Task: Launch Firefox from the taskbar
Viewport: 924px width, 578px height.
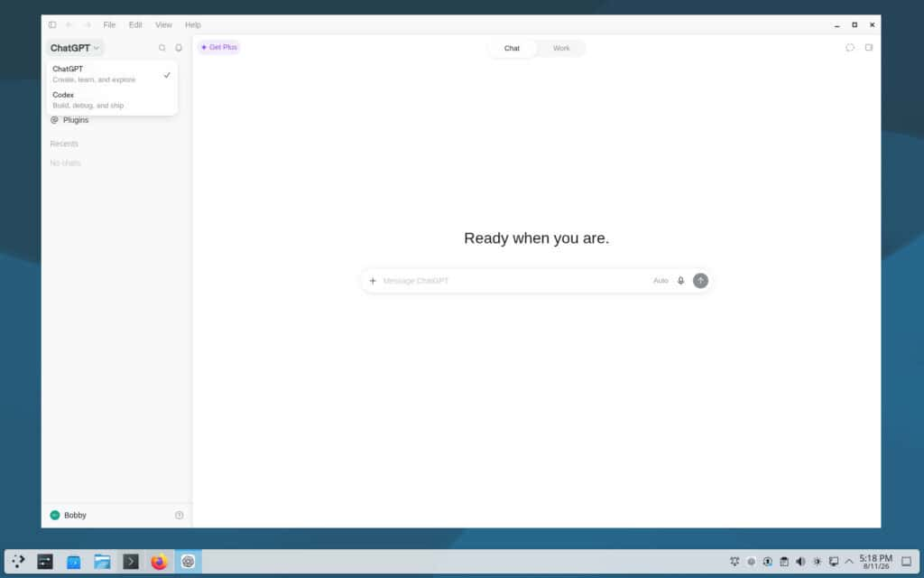Action: pyautogui.click(x=159, y=562)
